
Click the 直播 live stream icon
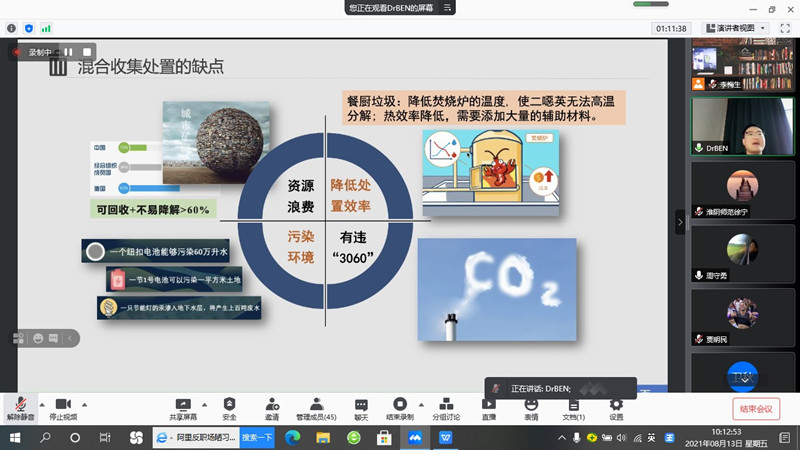(489, 403)
